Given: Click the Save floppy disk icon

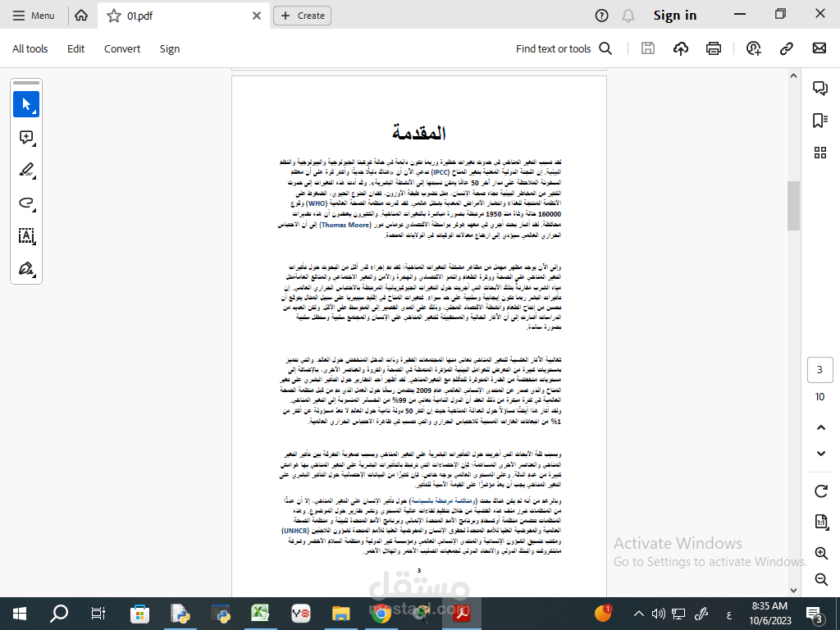Looking at the screenshot, I should (x=648, y=48).
